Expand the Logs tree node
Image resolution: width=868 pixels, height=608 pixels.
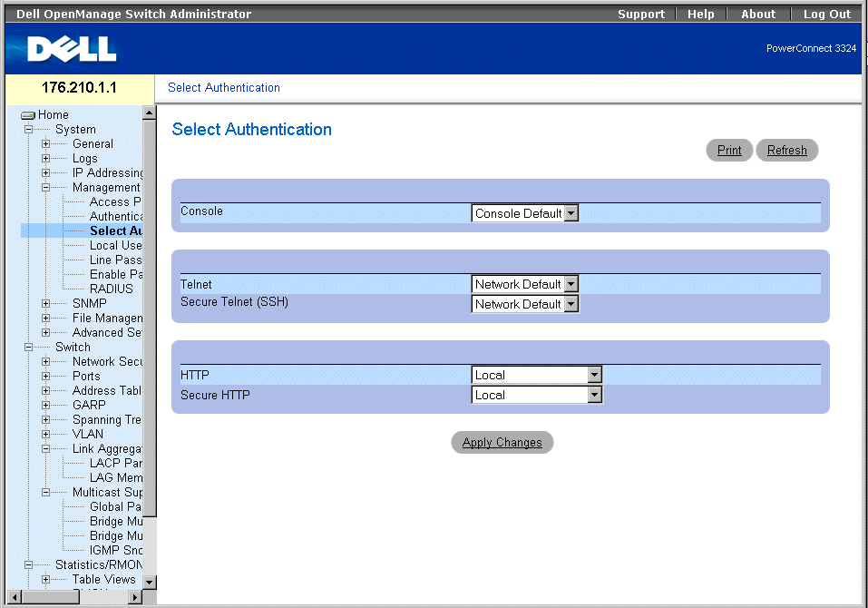pos(45,159)
